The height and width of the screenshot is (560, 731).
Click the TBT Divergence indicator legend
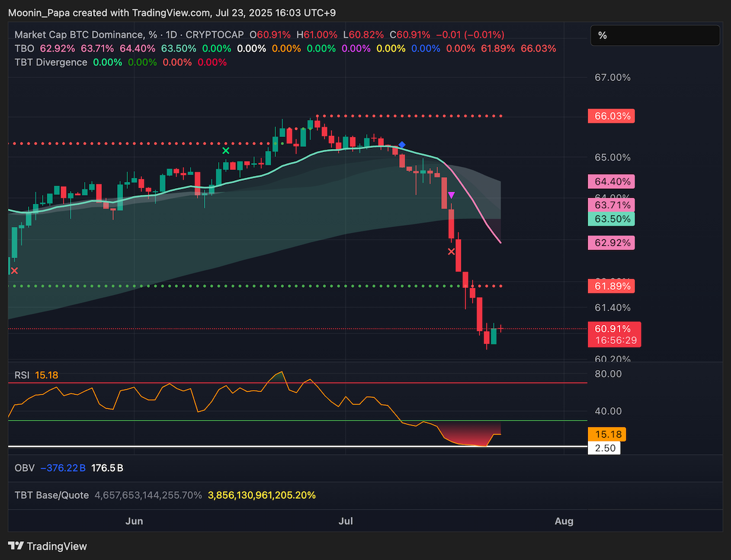(x=51, y=62)
